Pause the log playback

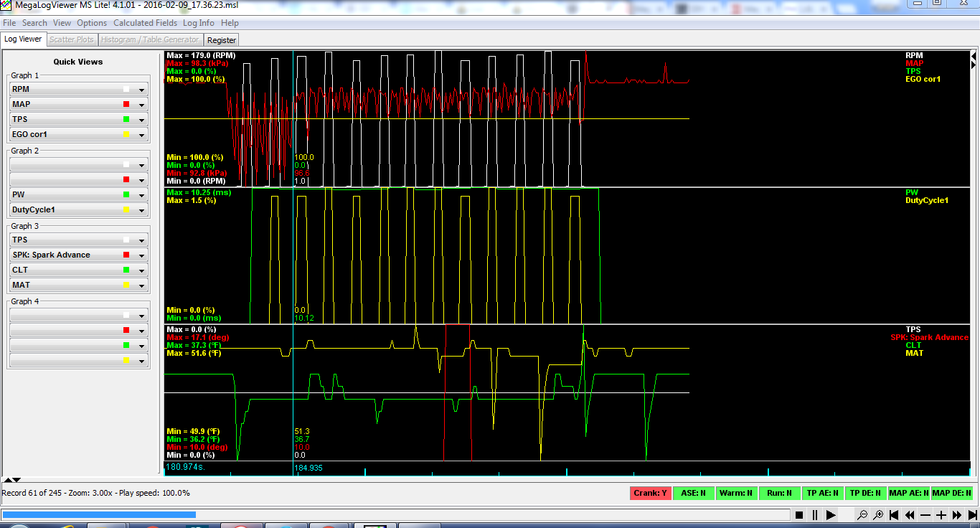click(815, 514)
